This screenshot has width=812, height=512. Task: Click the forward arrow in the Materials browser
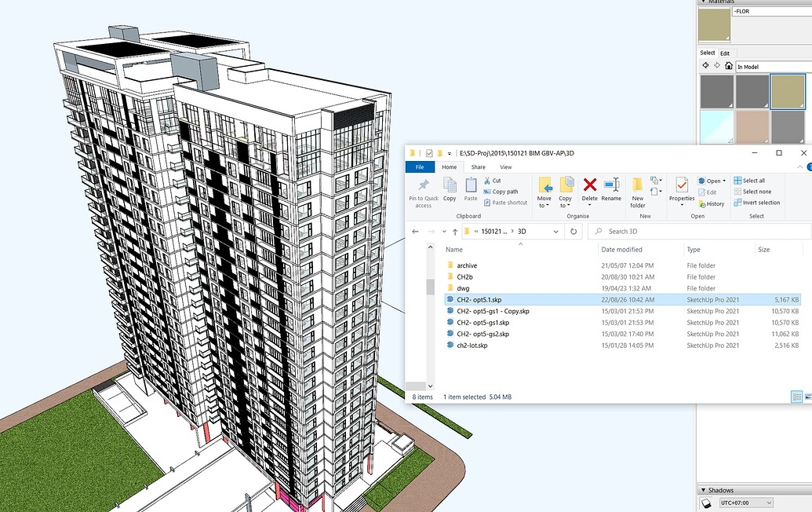point(717,65)
